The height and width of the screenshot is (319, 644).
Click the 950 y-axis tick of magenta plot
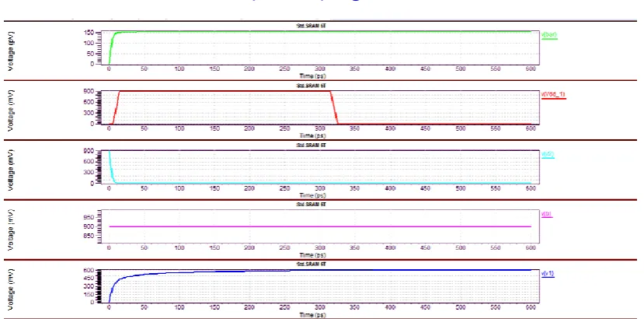click(89, 217)
